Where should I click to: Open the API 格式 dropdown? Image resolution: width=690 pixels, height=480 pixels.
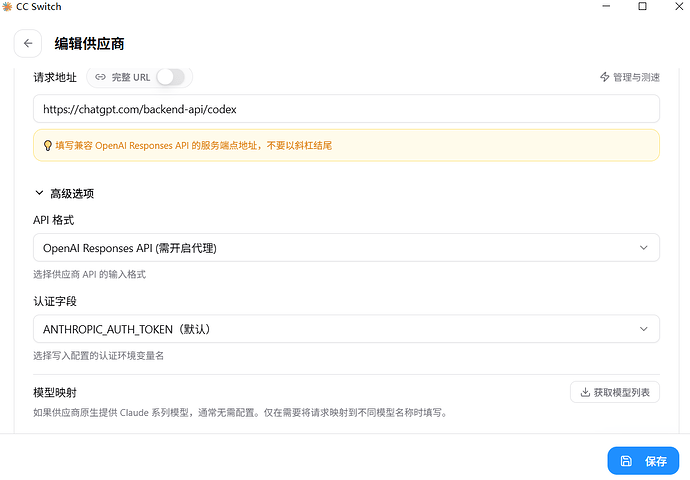[x=346, y=248]
